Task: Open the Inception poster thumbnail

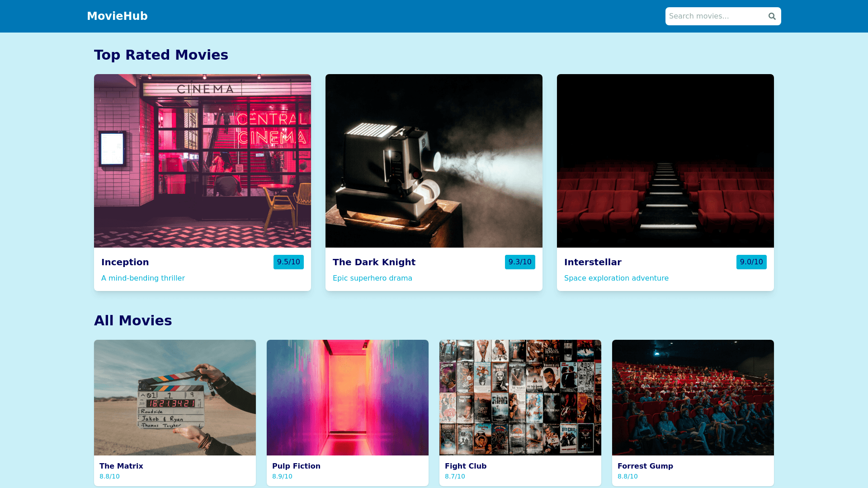Action: pyautogui.click(x=202, y=160)
